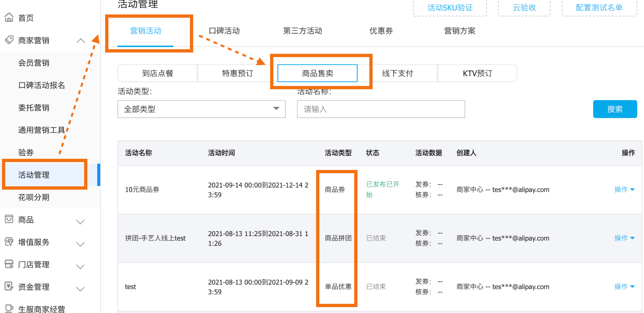Image resolution: width=644 pixels, height=313 pixels.
Task: Click the blue 搜索 button
Action: pos(615,109)
